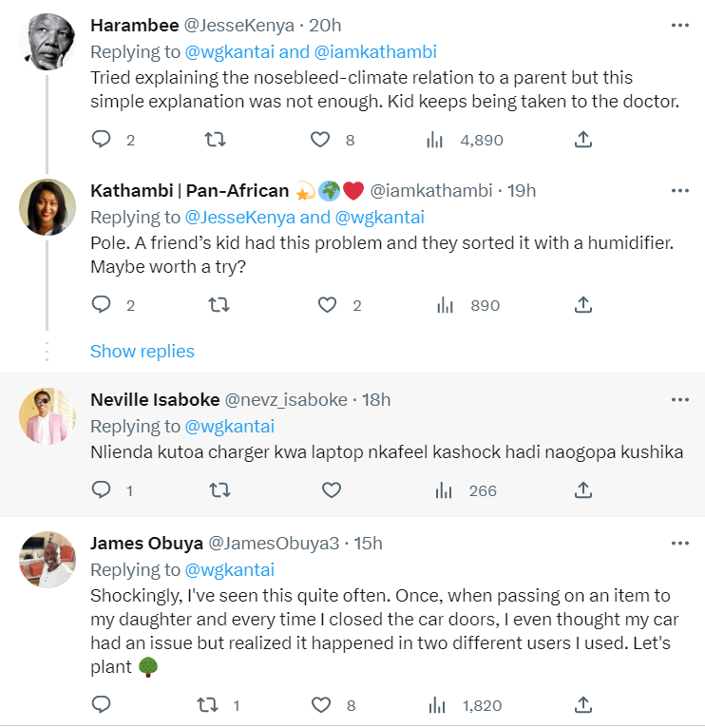Retweet Kathambi's humidifier reply
The width and height of the screenshot is (705, 728).
coord(219,305)
